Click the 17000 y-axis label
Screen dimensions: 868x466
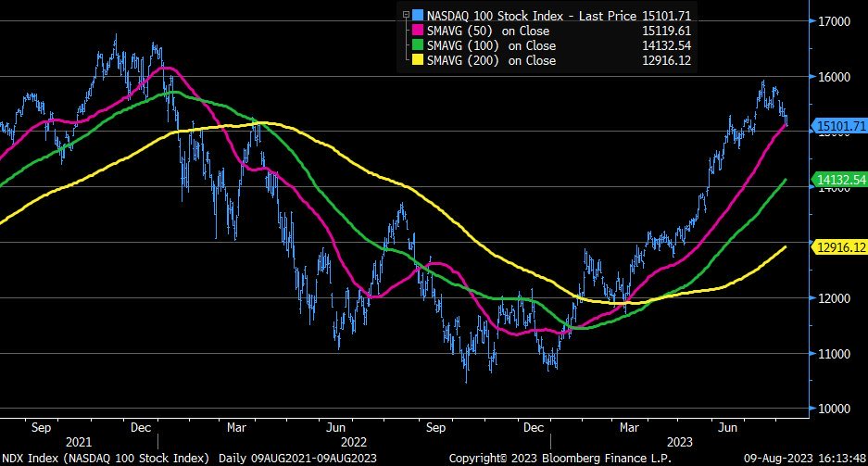835,21
